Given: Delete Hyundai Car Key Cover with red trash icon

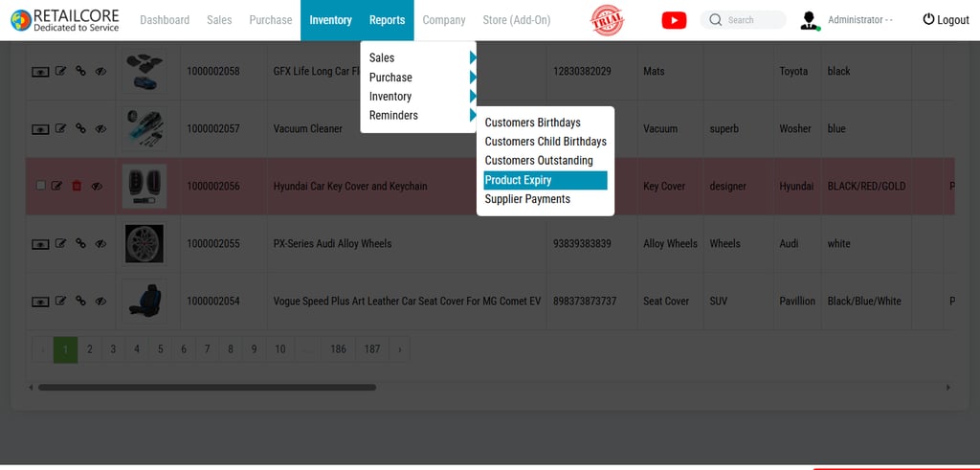Looking at the screenshot, I should [x=77, y=186].
